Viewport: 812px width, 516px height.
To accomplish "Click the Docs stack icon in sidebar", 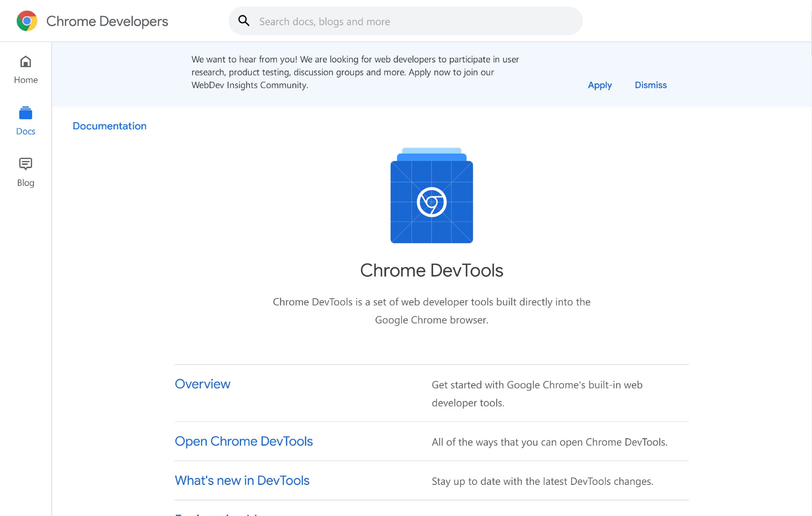I will pyautogui.click(x=26, y=113).
